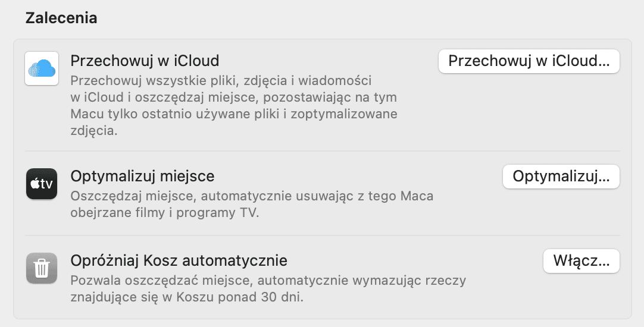Enable auto-empty Trash via Włącz… button

pos(581,261)
